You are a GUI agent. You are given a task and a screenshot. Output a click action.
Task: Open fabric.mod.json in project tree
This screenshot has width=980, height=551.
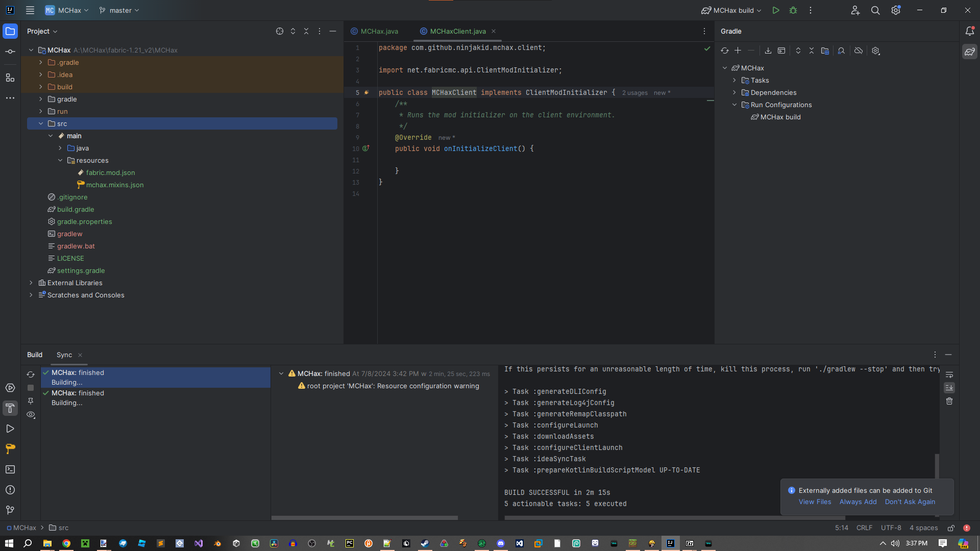(x=110, y=172)
